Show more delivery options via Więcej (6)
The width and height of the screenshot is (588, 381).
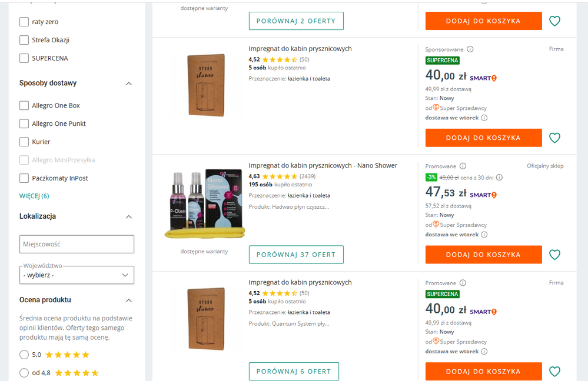click(34, 196)
